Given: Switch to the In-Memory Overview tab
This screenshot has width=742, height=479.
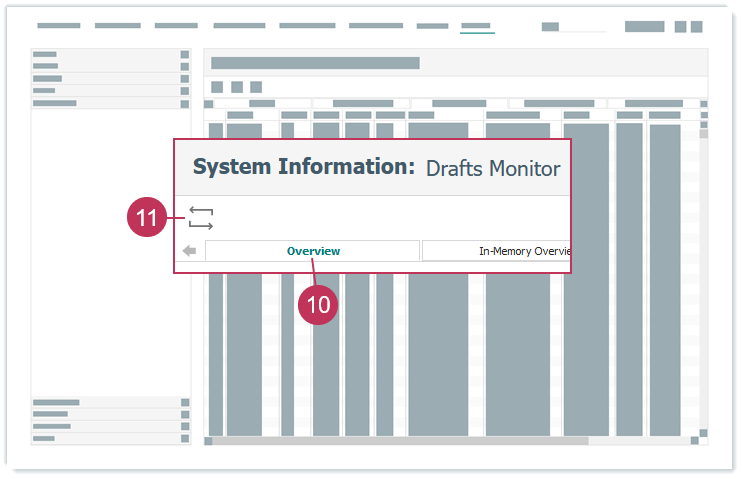Looking at the screenshot, I should [497, 251].
